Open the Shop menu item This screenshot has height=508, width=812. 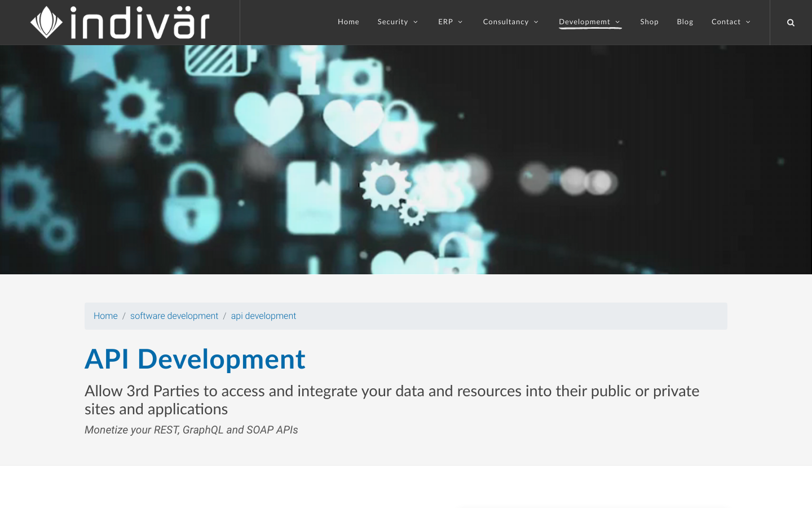click(x=649, y=22)
